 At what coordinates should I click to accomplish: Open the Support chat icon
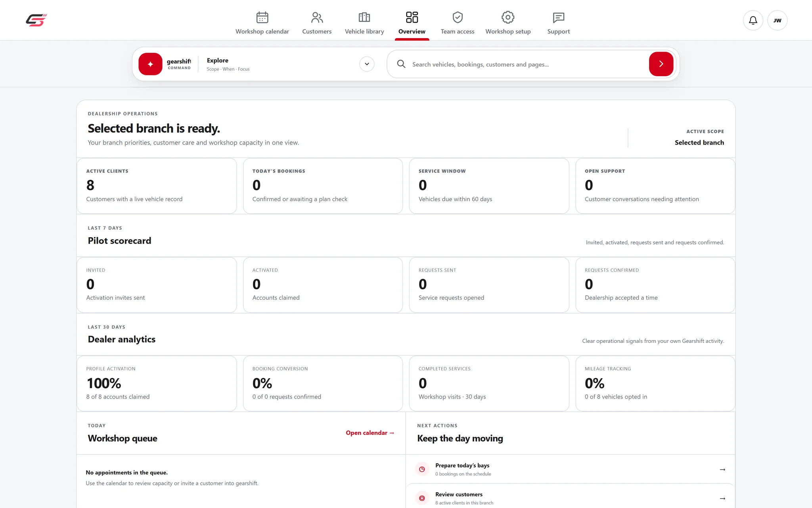[x=558, y=17]
